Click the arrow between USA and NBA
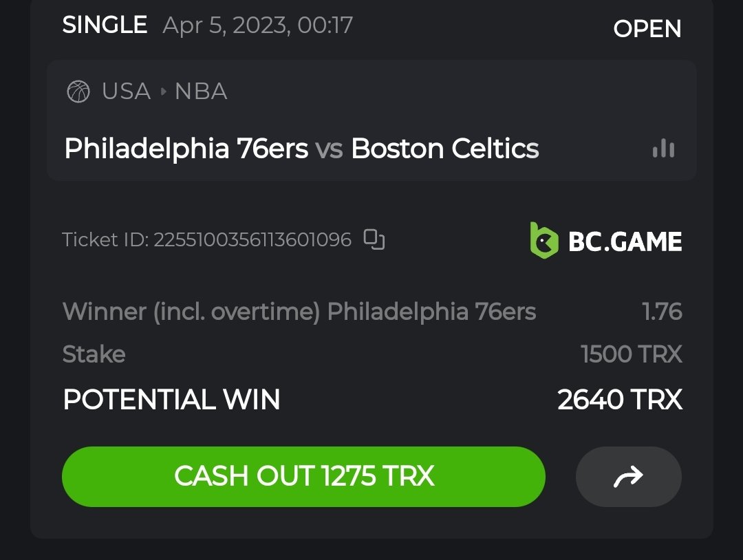This screenshot has width=743, height=560. coord(163,91)
